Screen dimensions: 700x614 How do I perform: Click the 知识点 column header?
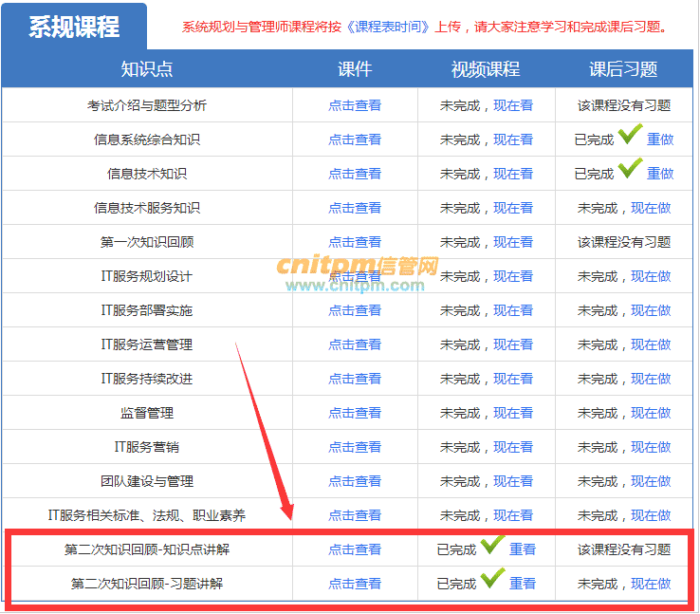tap(147, 69)
